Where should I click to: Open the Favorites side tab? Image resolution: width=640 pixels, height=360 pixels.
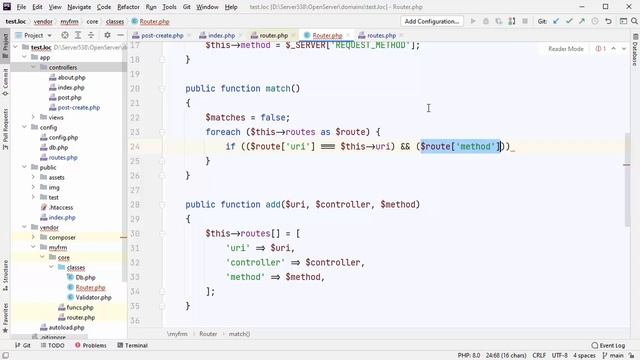point(5,318)
